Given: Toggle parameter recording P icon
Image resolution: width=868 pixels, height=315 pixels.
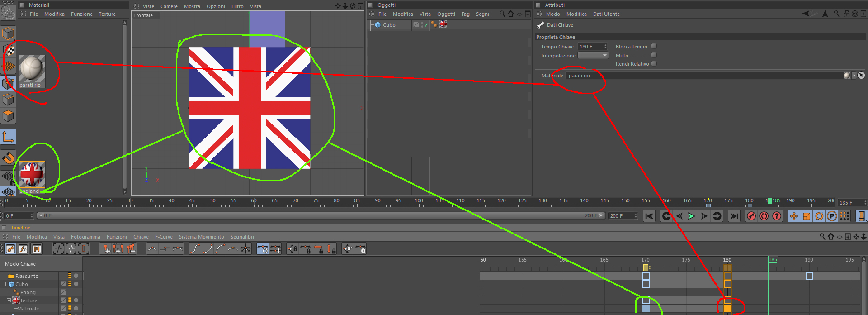Looking at the screenshot, I should click(x=832, y=216).
